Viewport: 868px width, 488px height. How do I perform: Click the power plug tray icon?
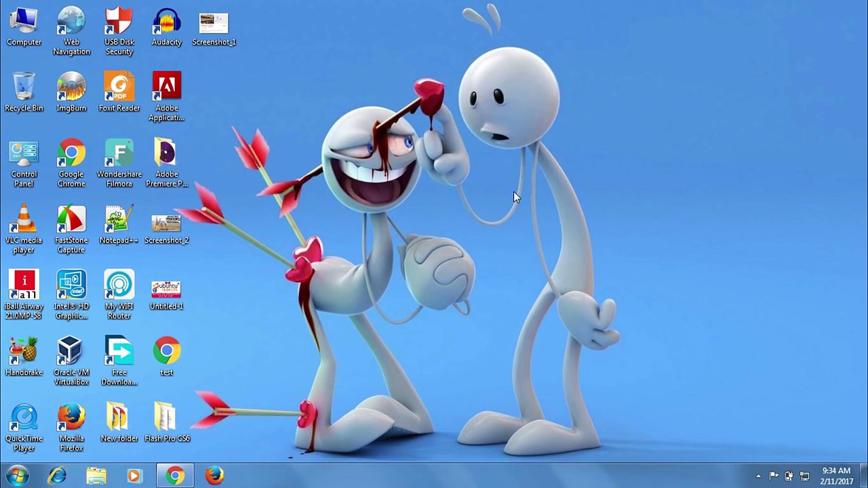coord(789,476)
